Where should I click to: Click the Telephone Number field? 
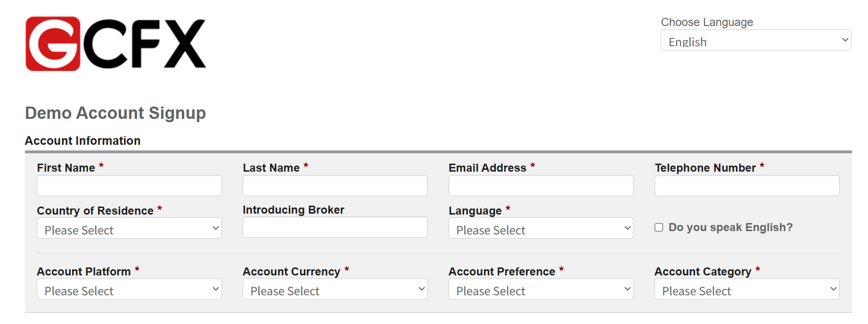coord(747,186)
